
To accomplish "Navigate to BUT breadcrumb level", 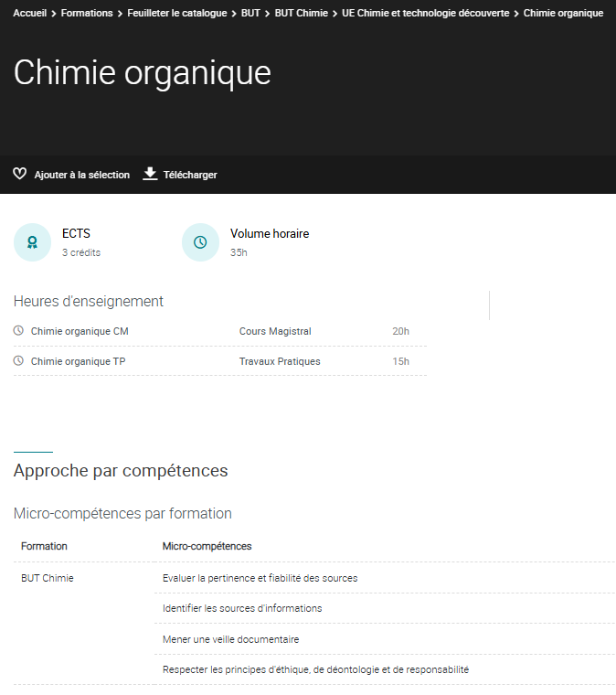I will pyautogui.click(x=250, y=14).
